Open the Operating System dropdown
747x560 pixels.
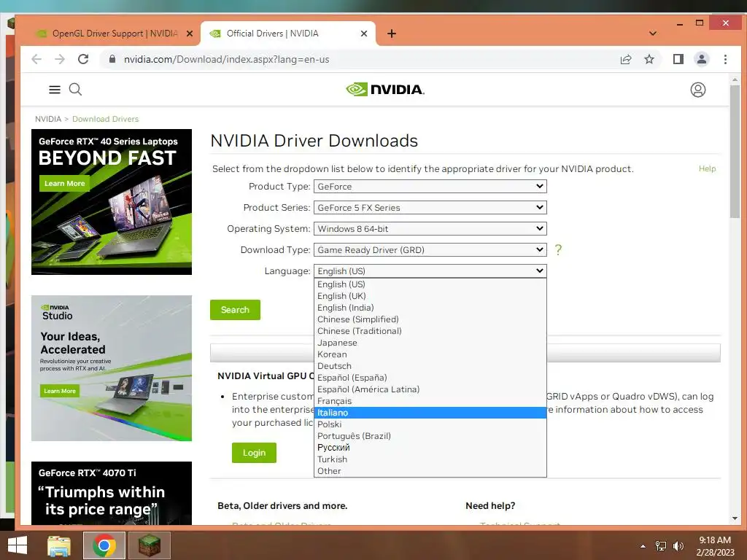[430, 228]
